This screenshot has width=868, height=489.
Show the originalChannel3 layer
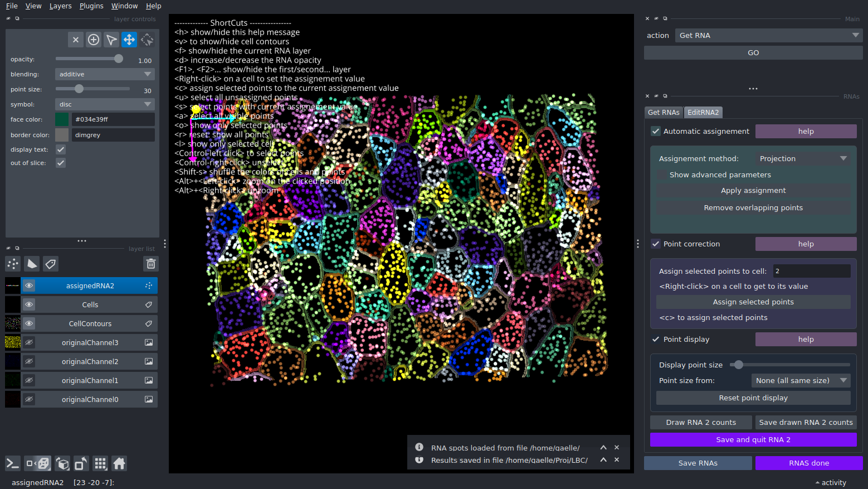click(29, 342)
